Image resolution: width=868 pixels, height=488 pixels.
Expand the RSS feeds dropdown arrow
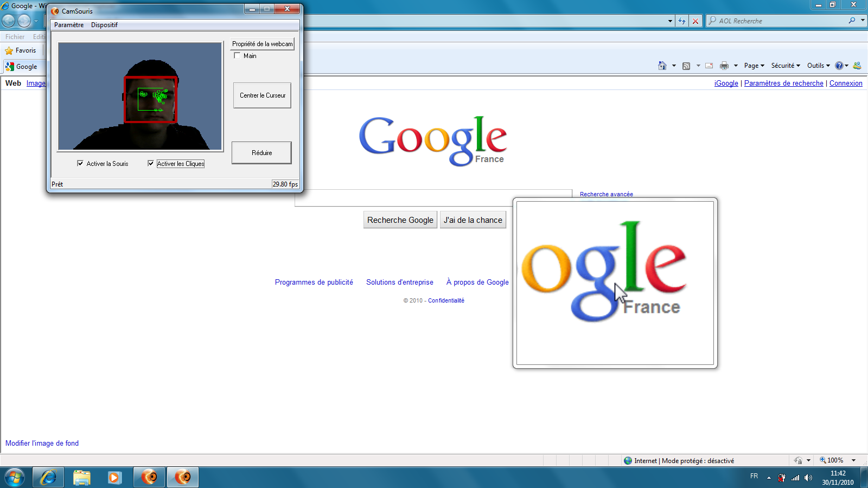(x=698, y=66)
